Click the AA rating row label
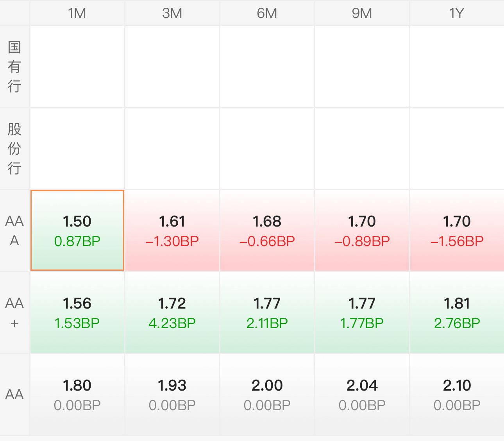The width and height of the screenshot is (504, 441). 14,395
